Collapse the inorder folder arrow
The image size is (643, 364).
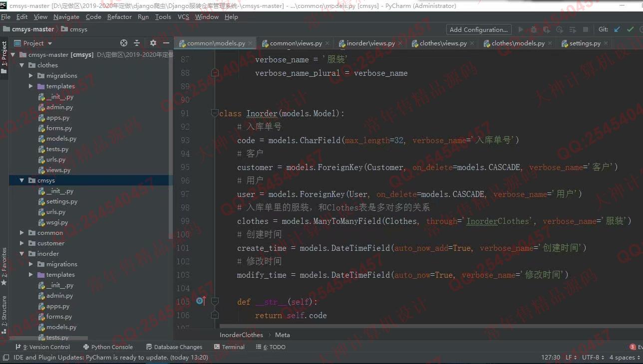(22, 254)
